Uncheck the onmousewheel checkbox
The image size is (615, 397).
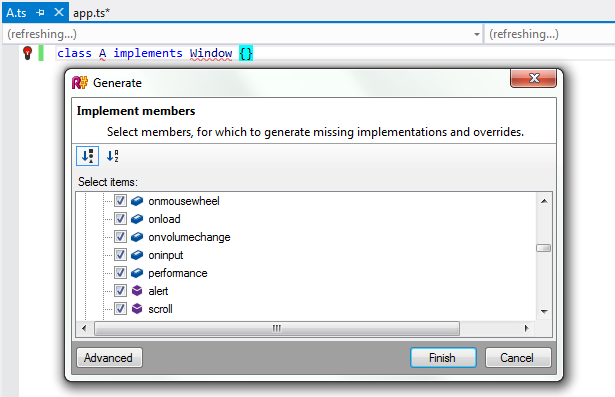[x=120, y=201]
